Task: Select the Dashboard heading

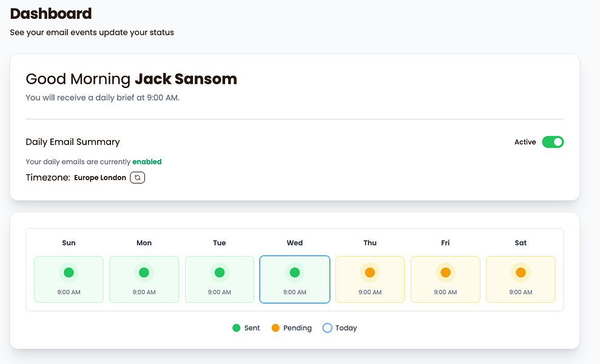Action: [51, 13]
